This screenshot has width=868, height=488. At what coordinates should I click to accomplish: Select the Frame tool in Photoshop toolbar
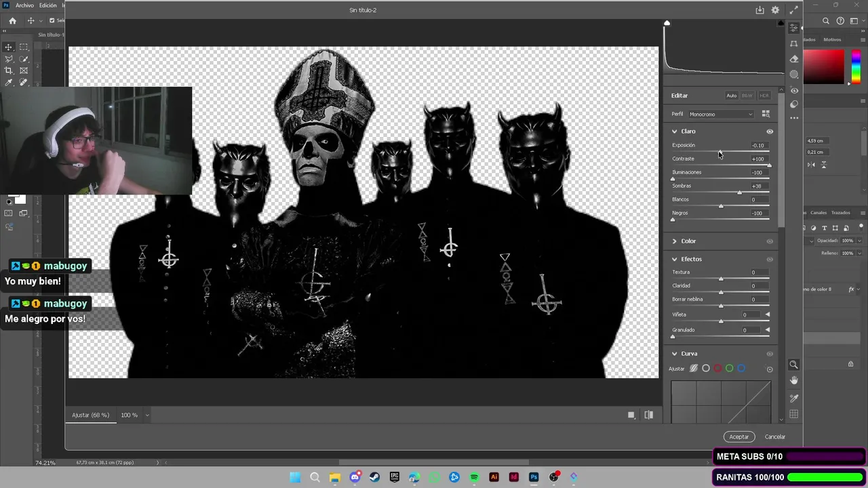point(24,70)
